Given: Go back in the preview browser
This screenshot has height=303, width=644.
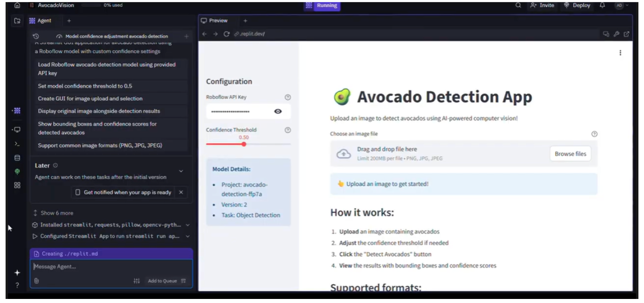Looking at the screenshot, I should coord(204,34).
